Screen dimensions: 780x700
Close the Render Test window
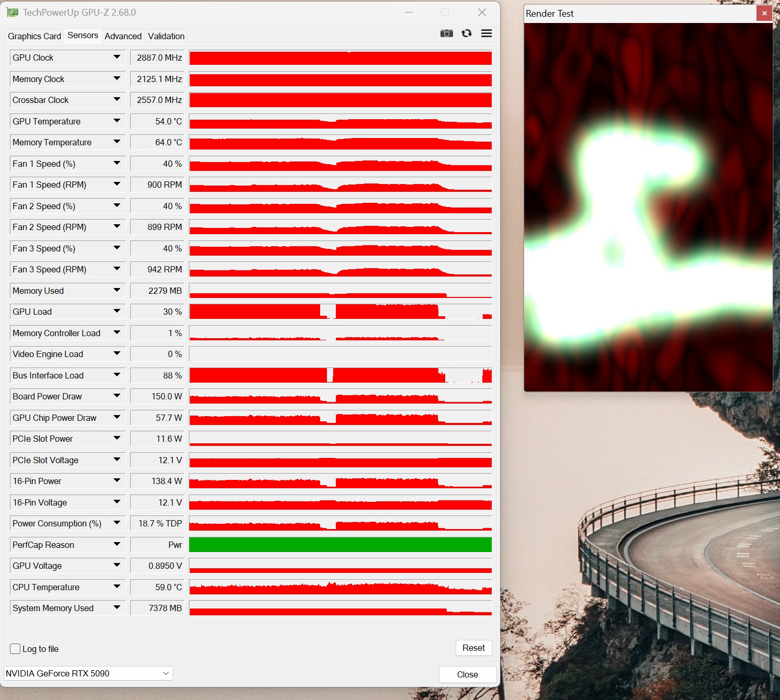[764, 14]
